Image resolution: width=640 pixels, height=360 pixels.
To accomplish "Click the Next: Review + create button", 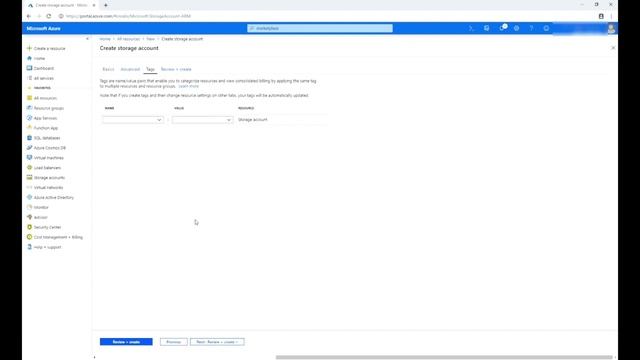I will tap(217, 342).
